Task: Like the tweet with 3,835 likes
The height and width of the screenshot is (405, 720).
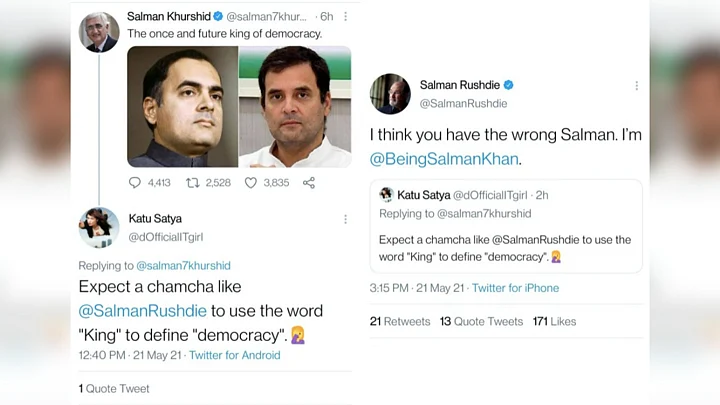Action: [x=251, y=182]
